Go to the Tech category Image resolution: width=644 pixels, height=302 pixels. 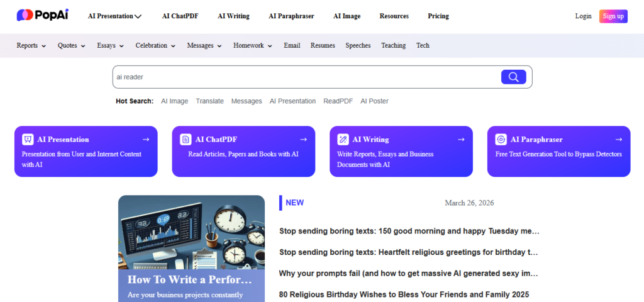coord(423,45)
